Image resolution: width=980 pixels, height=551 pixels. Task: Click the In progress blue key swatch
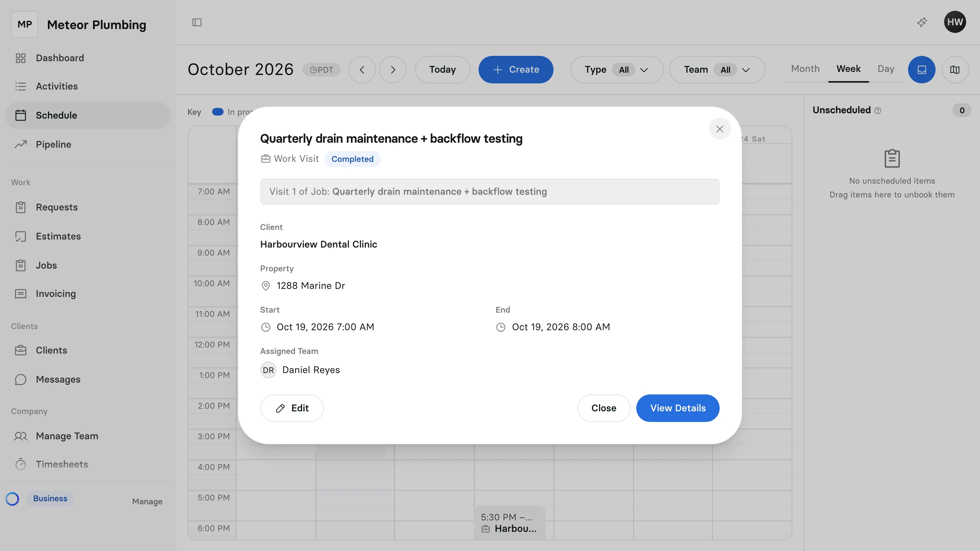[217, 112]
